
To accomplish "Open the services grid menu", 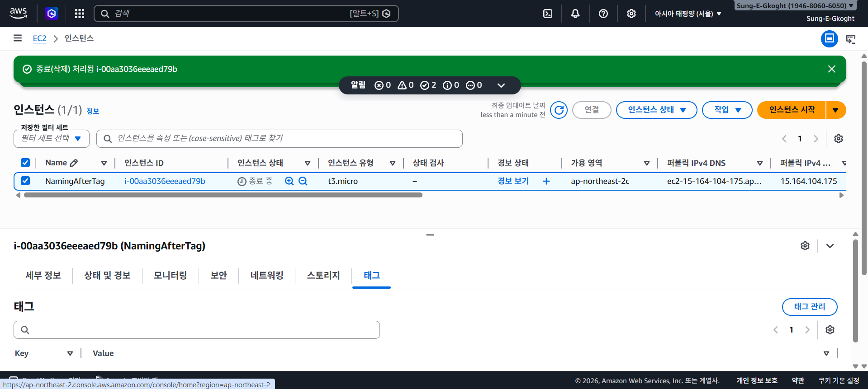I will tap(80, 14).
